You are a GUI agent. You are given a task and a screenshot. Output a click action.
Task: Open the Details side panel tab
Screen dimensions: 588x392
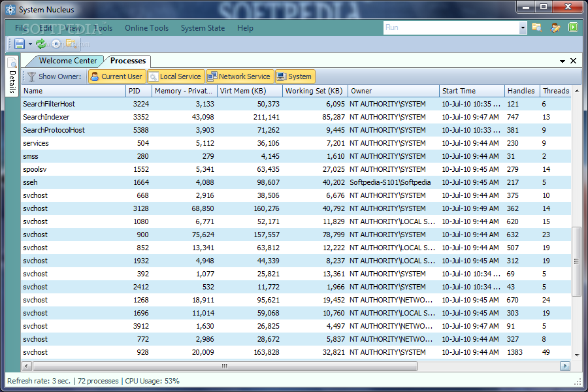[x=12, y=76]
